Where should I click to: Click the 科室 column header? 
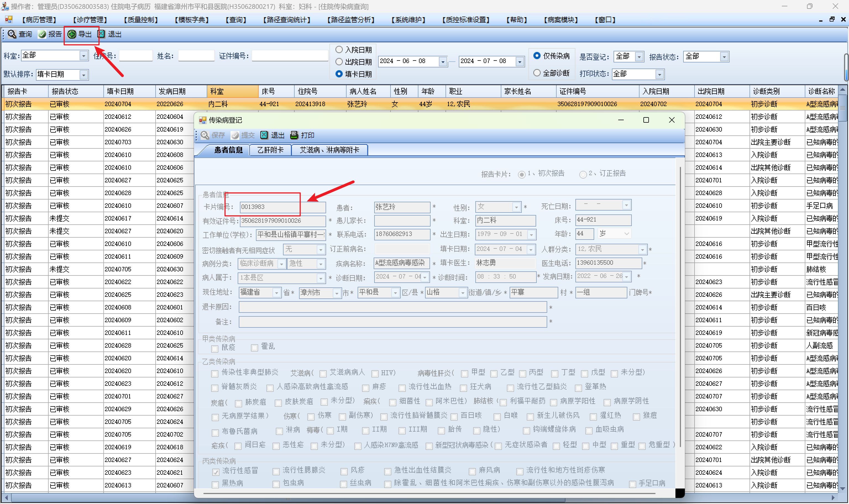pos(232,91)
